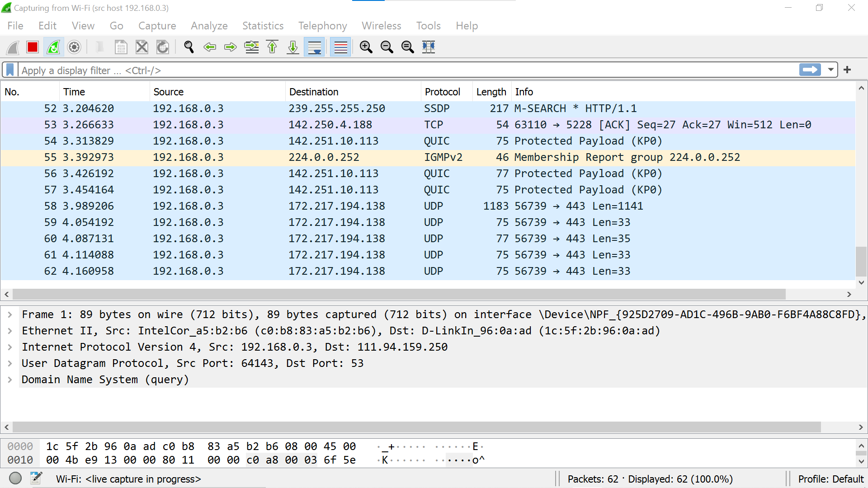
Task: Open capture options gear icon
Action: (x=74, y=47)
